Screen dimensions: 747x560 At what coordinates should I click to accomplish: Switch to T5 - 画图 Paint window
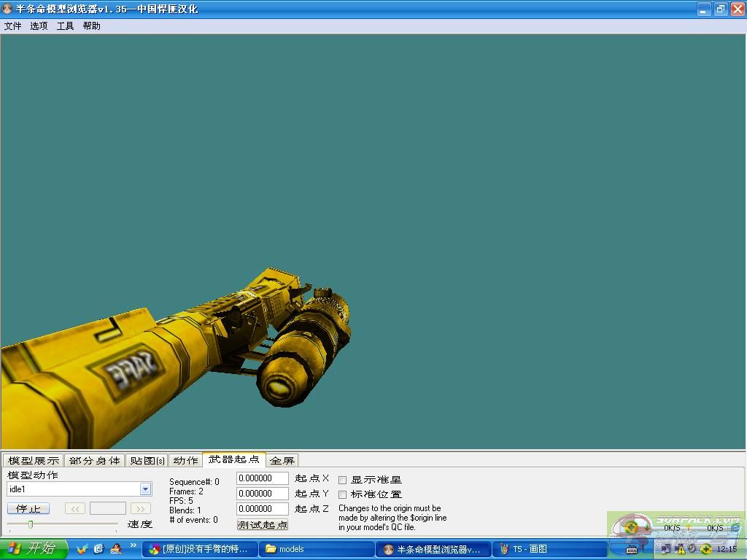pos(549,549)
